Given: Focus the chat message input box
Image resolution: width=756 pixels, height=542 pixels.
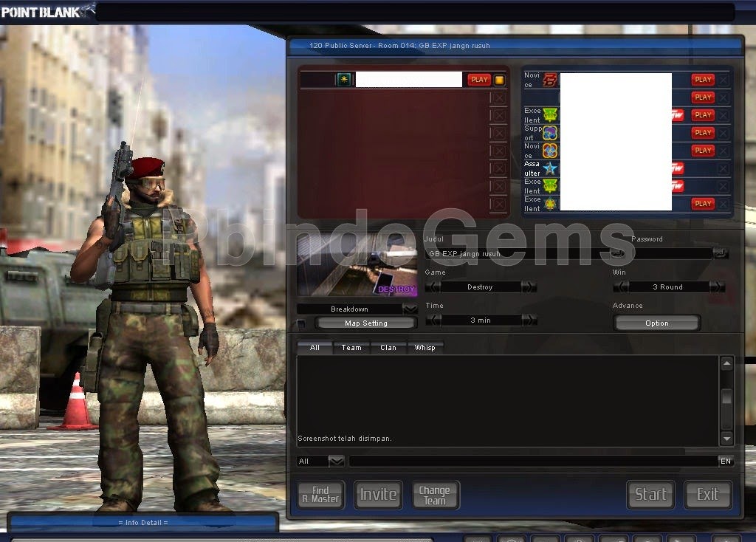Looking at the screenshot, I should pos(533,462).
